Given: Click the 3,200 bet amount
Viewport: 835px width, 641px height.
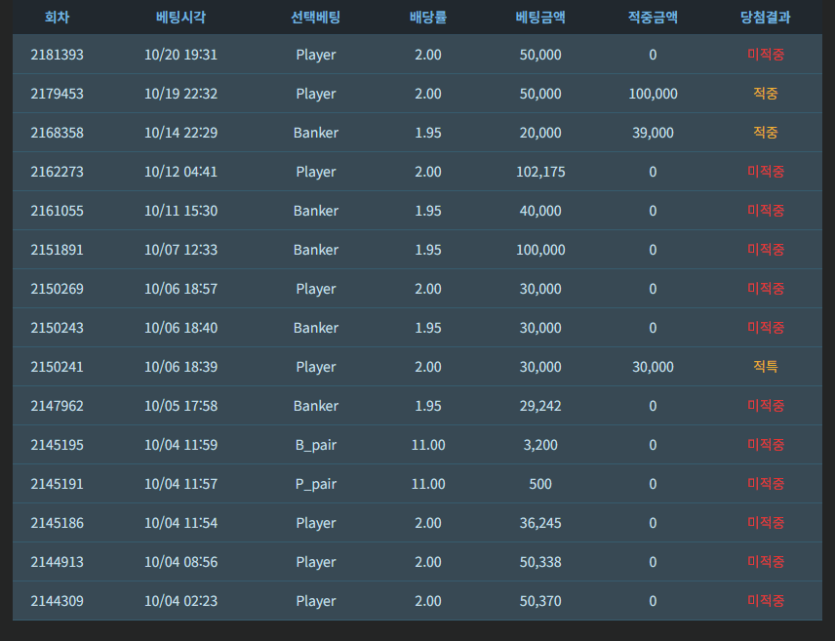Looking at the screenshot, I should point(541,445).
